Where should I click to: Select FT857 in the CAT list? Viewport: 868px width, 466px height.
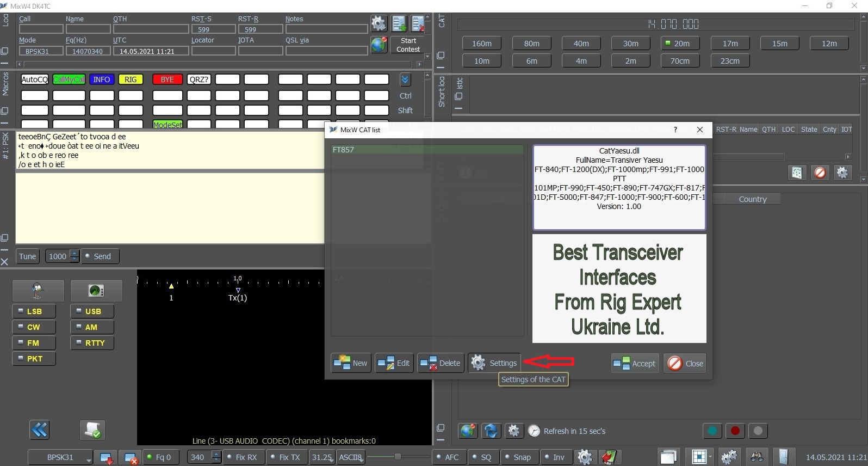[x=427, y=150]
